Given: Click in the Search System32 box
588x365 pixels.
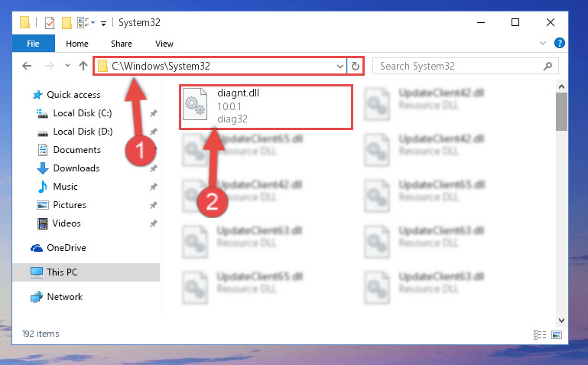Looking at the screenshot, I should click(458, 67).
